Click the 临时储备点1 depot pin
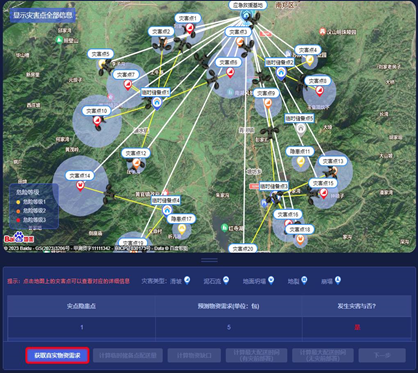 pyautogui.click(x=156, y=103)
